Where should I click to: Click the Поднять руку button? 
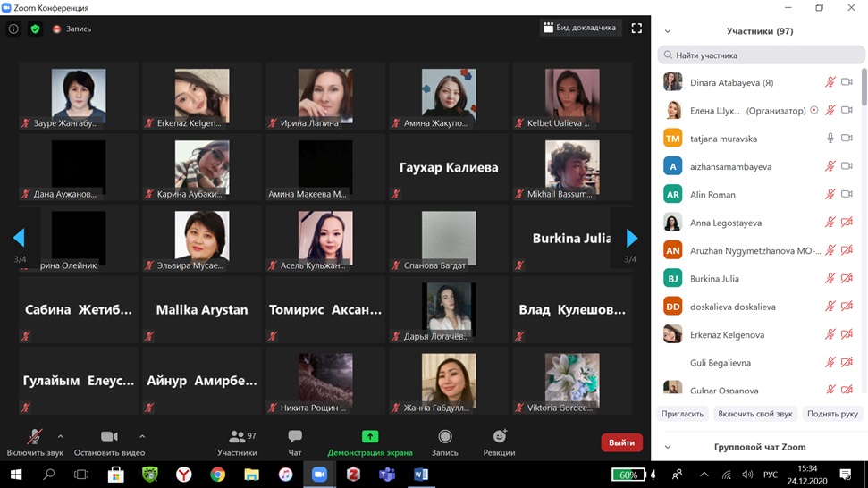(x=831, y=414)
